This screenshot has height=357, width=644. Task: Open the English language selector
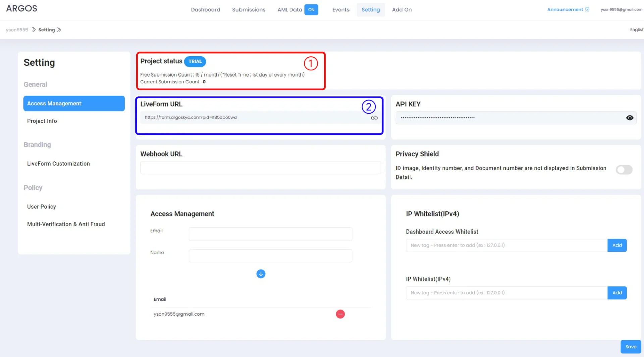coord(636,30)
